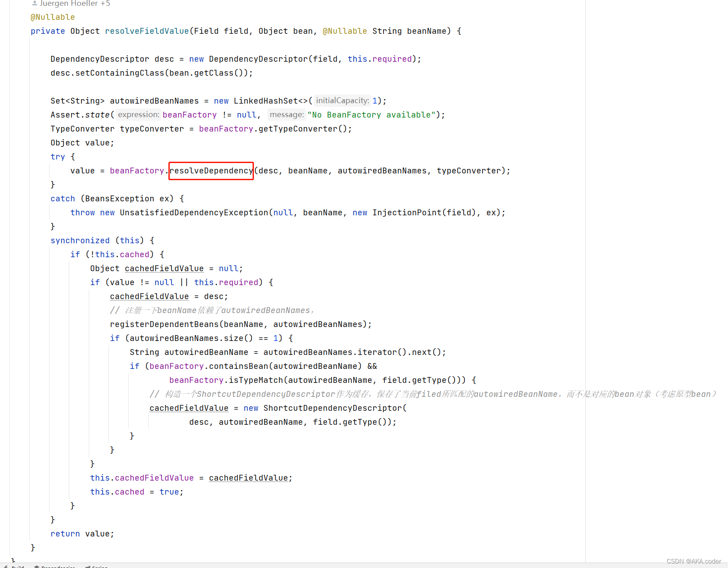Screen dimensions: 728x568
Task: Click TypeConverter type in typeConverter declaration
Action: 82,129
